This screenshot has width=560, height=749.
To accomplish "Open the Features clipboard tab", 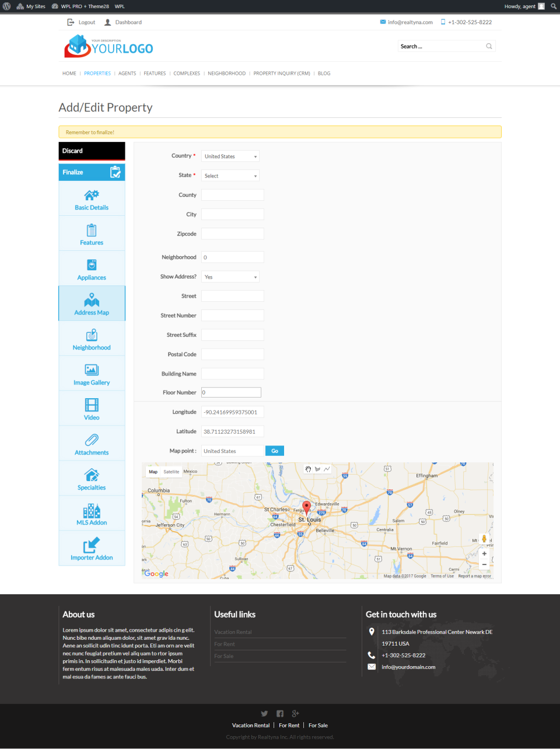I will pos(92,234).
